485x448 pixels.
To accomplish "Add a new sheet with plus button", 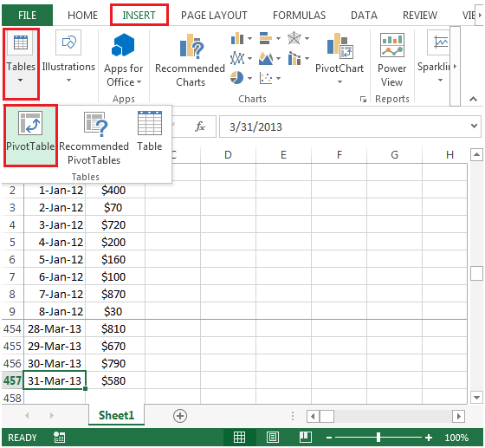I will pyautogui.click(x=180, y=416).
